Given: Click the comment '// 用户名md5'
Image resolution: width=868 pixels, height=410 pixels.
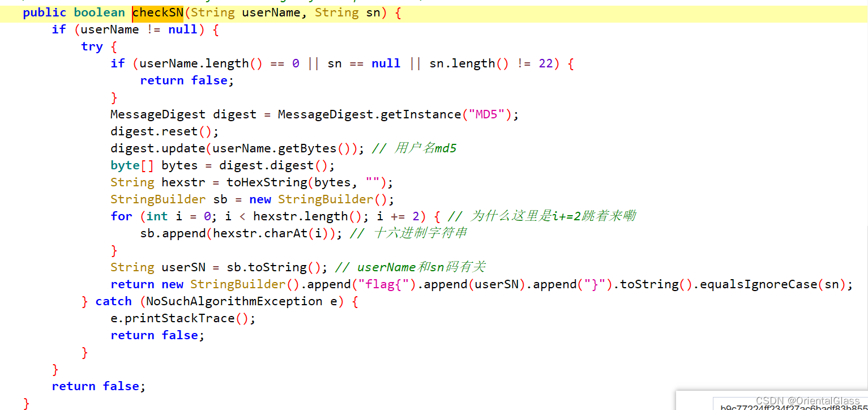Looking at the screenshot, I should coord(414,149).
